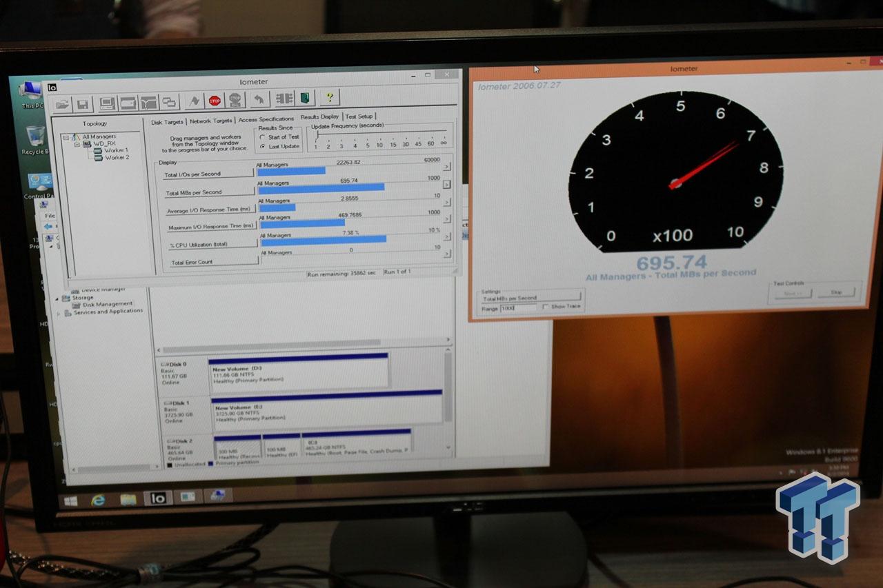Image resolution: width=883 pixels, height=588 pixels.
Task: Switch to the Access Specifications tab
Action: (x=266, y=119)
